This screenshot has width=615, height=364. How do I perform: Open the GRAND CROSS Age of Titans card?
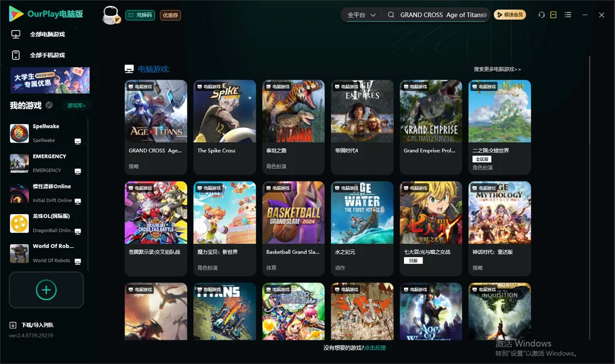click(x=156, y=127)
